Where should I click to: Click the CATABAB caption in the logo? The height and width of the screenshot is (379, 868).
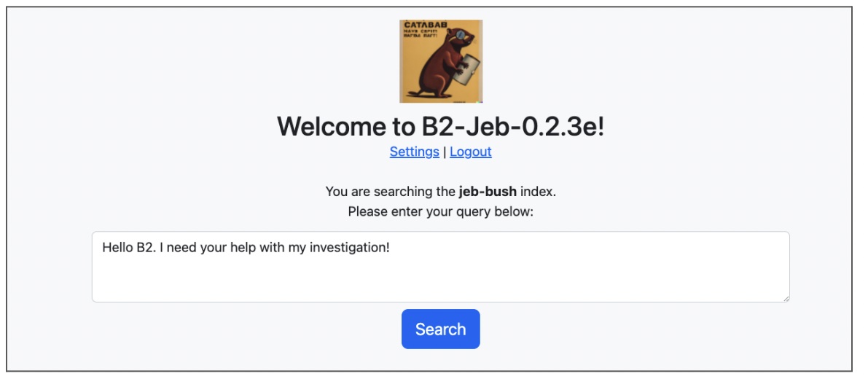point(425,25)
